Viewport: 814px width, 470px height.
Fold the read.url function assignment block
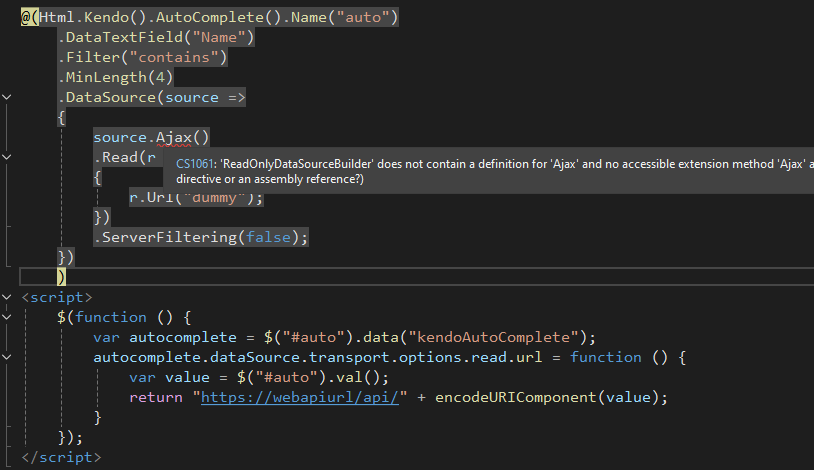pos(8,357)
